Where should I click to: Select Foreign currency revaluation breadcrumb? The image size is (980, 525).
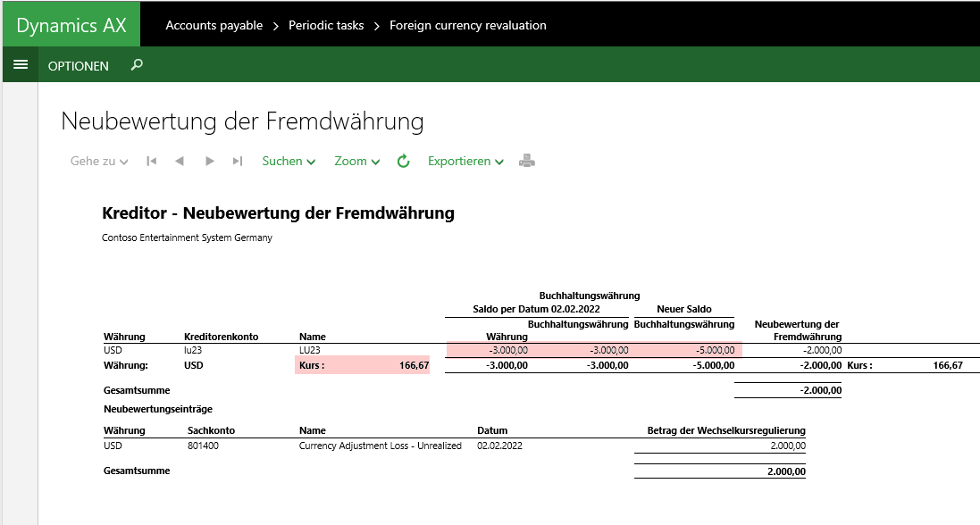tap(467, 26)
